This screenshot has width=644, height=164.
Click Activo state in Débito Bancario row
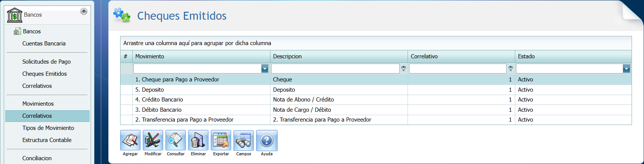click(x=573, y=110)
